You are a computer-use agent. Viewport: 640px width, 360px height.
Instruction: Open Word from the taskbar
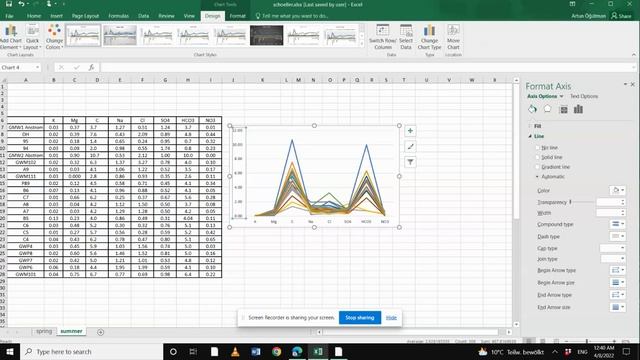point(256,351)
